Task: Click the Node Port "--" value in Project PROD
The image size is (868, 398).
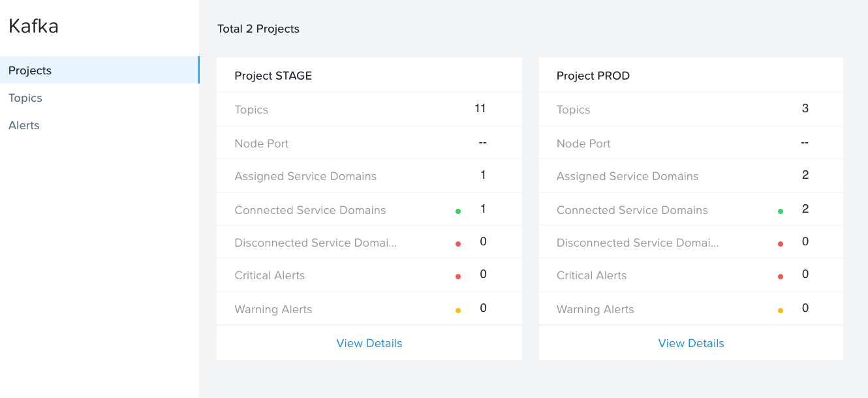Action: tap(805, 142)
